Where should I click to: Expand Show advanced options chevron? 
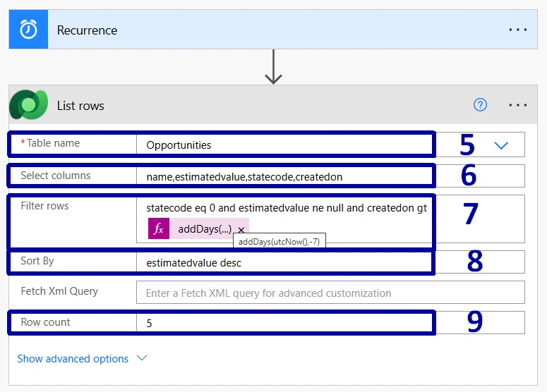coord(142,358)
